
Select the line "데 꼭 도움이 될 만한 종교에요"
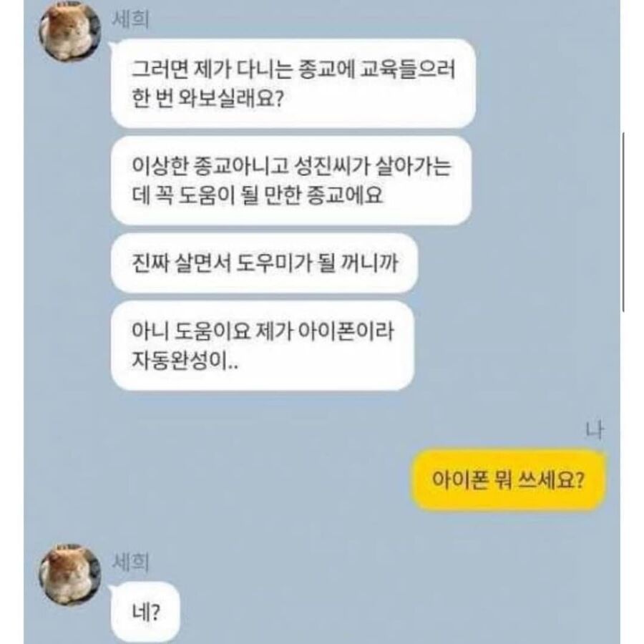point(257,195)
